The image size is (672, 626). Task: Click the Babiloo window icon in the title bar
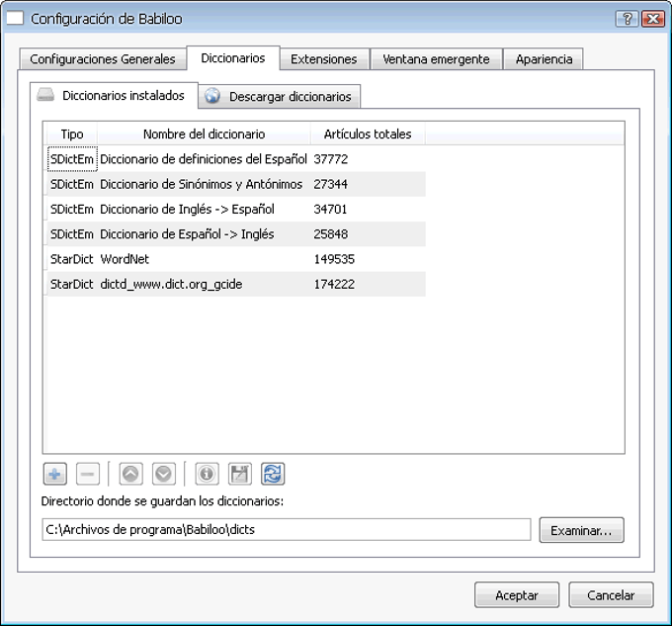click(15, 19)
